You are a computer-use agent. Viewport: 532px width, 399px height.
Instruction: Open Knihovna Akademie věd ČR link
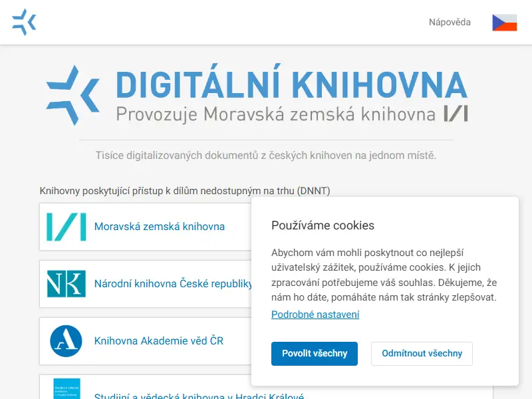point(159,341)
